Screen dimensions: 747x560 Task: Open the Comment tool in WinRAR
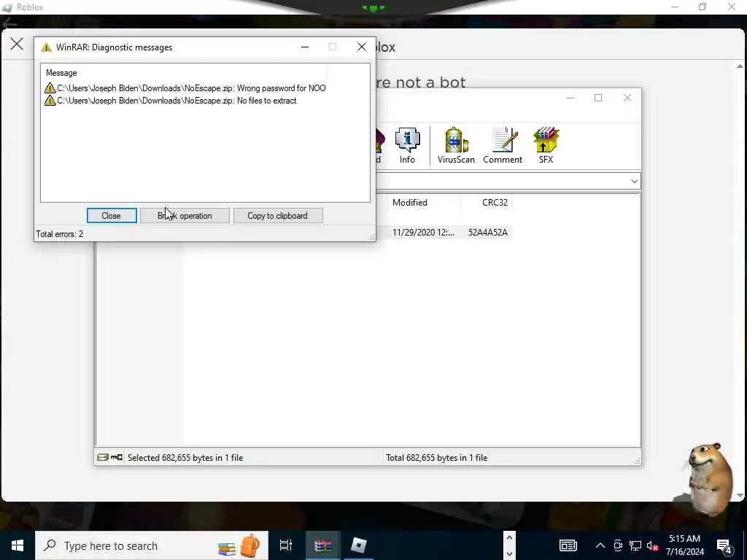[503, 146]
